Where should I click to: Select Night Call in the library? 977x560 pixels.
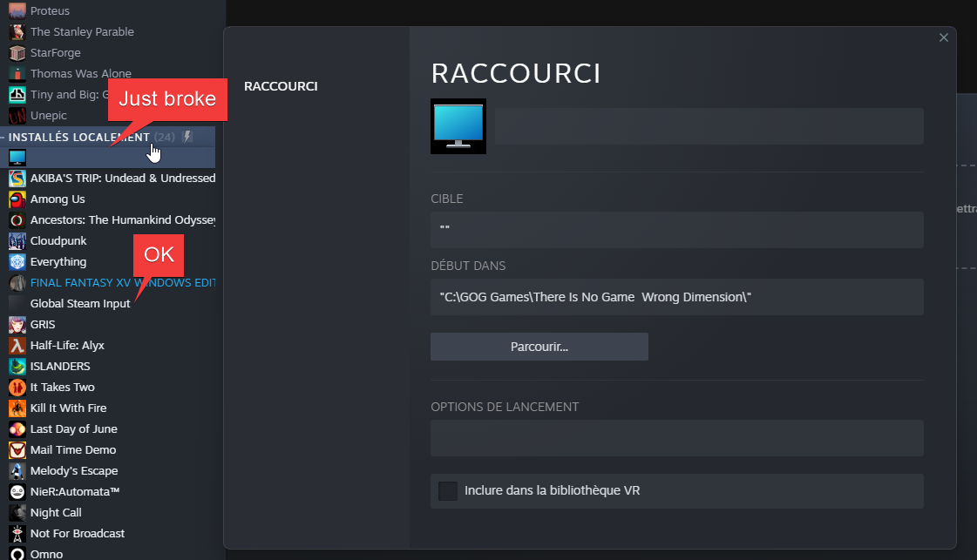click(x=56, y=513)
